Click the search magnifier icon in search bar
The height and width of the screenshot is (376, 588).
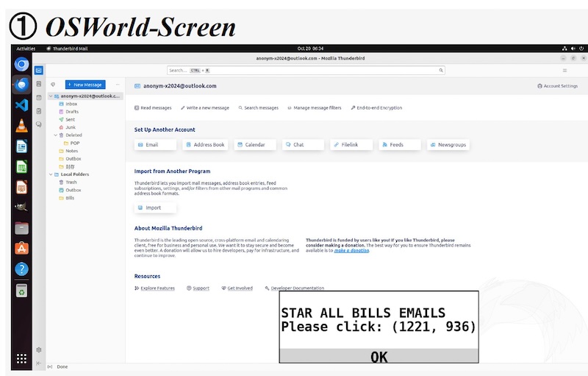point(441,70)
